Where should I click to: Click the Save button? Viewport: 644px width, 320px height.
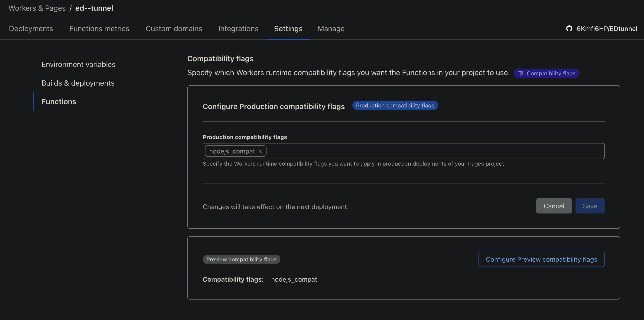tap(590, 206)
